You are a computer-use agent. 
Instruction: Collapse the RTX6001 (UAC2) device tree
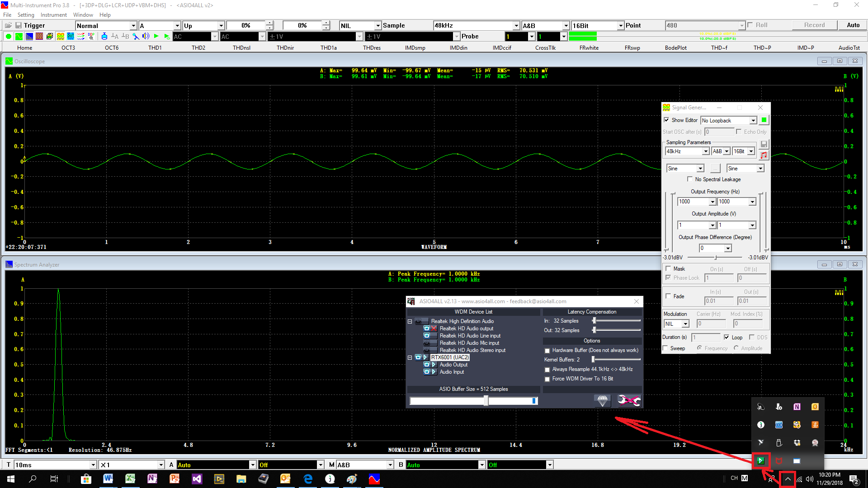pyautogui.click(x=410, y=358)
